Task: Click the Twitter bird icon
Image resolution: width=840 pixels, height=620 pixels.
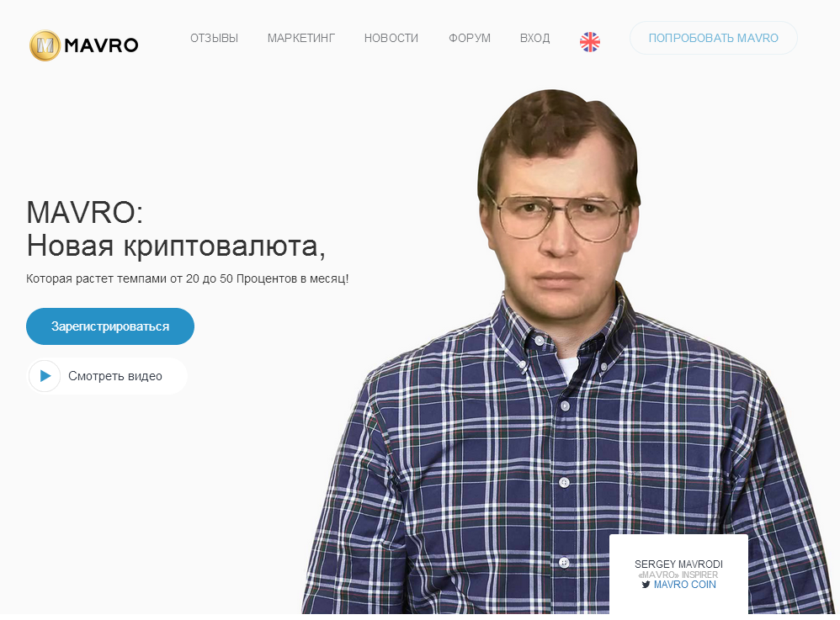Action: pyautogui.click(x=646, y=585)
